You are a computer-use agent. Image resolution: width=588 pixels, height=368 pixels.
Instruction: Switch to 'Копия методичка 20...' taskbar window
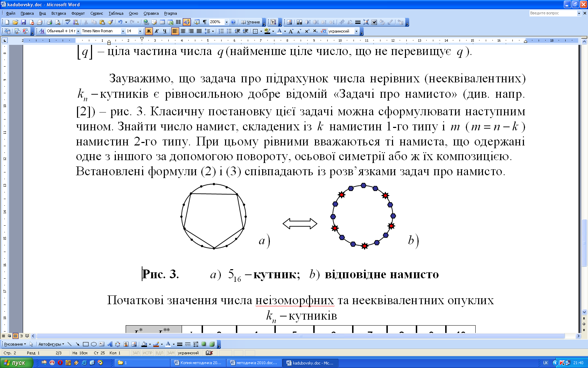click(x=198, y=363)
